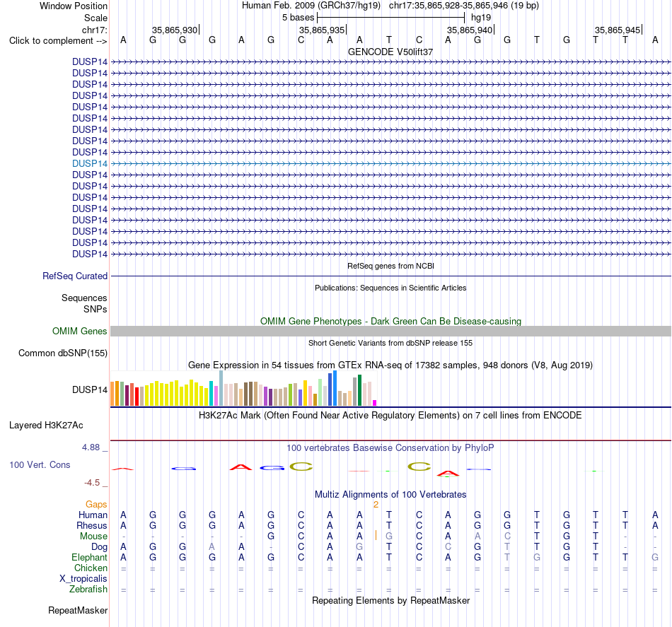Click the DUSP14 label beside the GTEx bar chart

90,389
